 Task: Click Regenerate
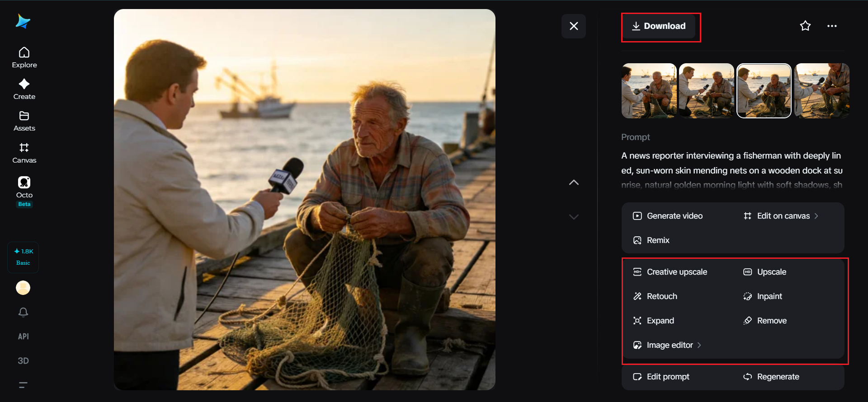[x=771, y=377]
